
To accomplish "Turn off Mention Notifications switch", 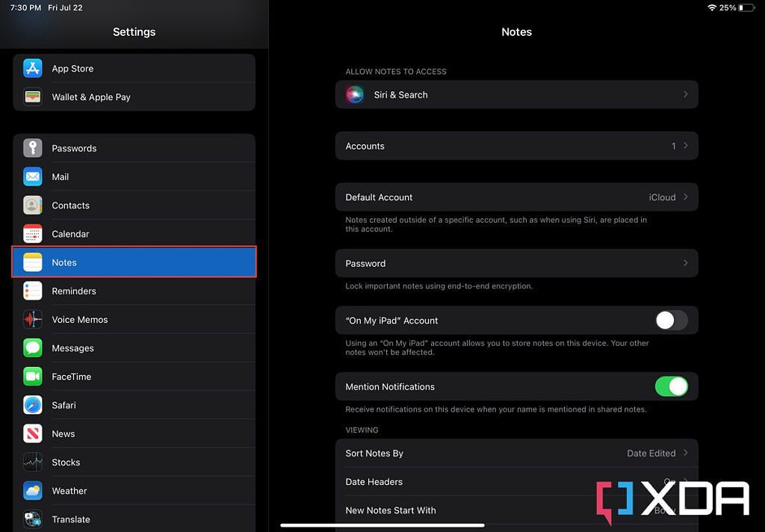I will tap(672, 386).
